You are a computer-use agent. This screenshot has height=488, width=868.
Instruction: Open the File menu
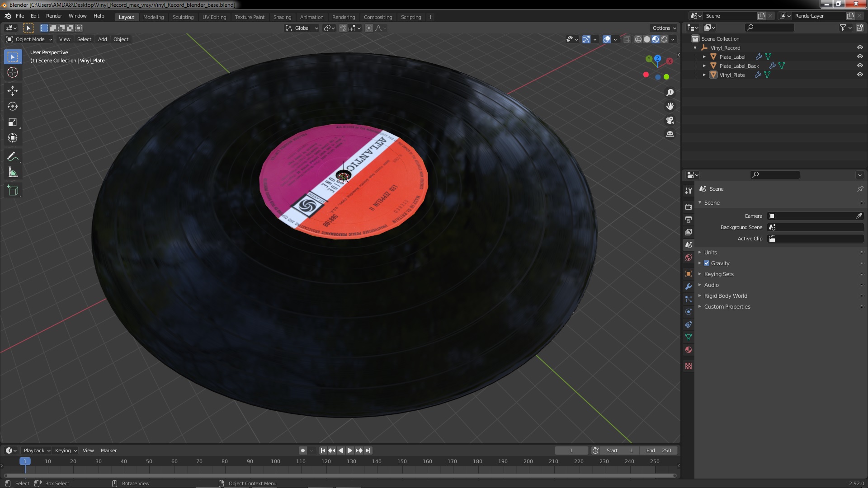point(20,16)
